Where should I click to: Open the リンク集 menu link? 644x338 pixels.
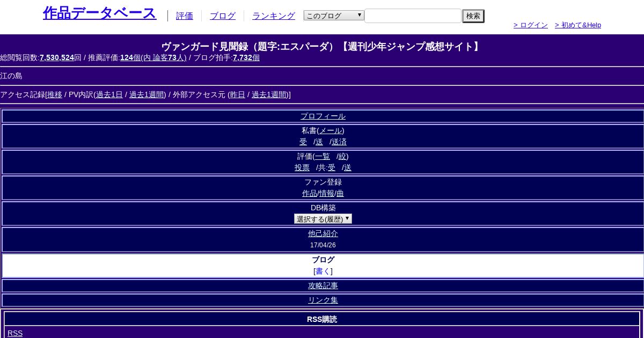(x=323, y=300)
